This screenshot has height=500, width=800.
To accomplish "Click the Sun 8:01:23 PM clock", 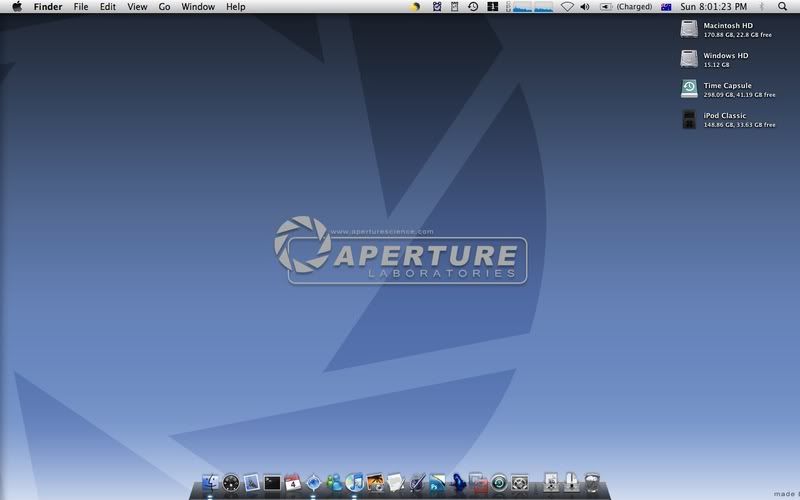I will [x=713, y=7].
